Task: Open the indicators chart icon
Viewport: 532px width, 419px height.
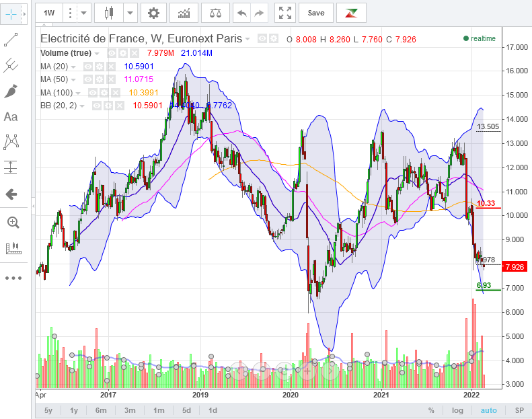Action: (x=184, y=13)
